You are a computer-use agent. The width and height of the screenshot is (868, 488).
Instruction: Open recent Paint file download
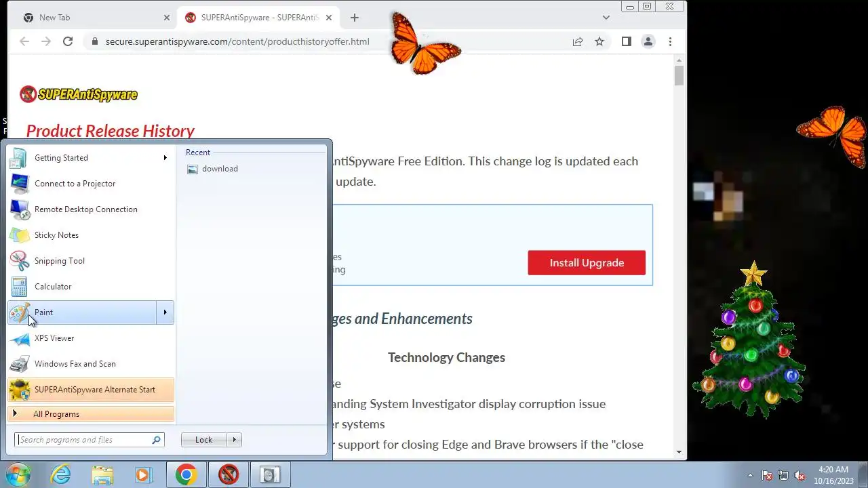point(212,169)
